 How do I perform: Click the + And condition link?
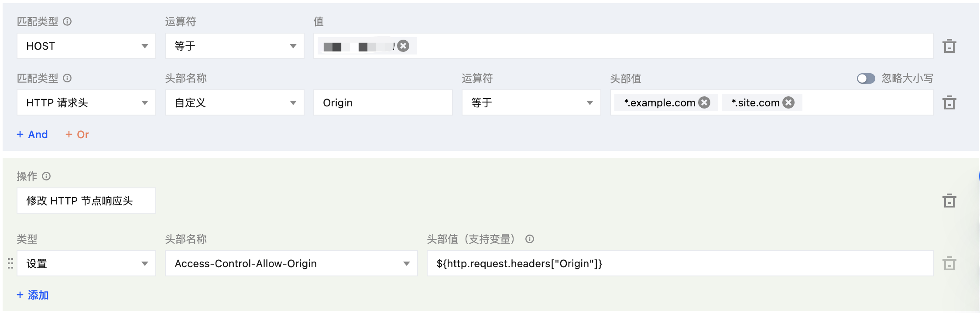click(x=32, y=135)
